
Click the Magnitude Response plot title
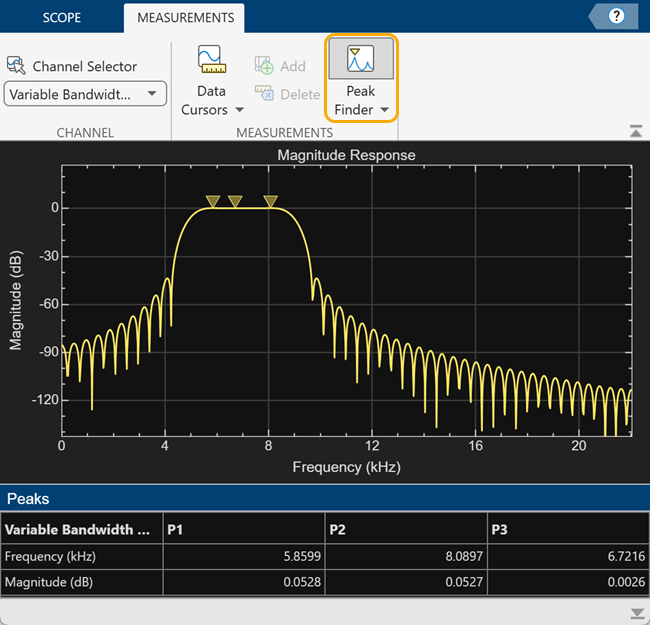(x=347, y=155)
